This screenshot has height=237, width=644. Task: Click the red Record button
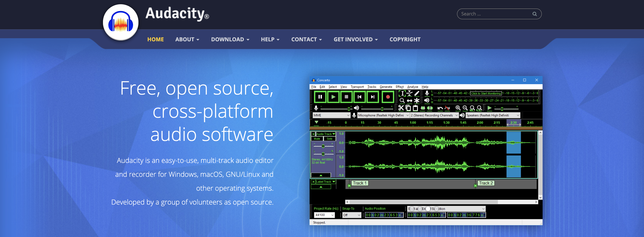click(x=388, y=97)
